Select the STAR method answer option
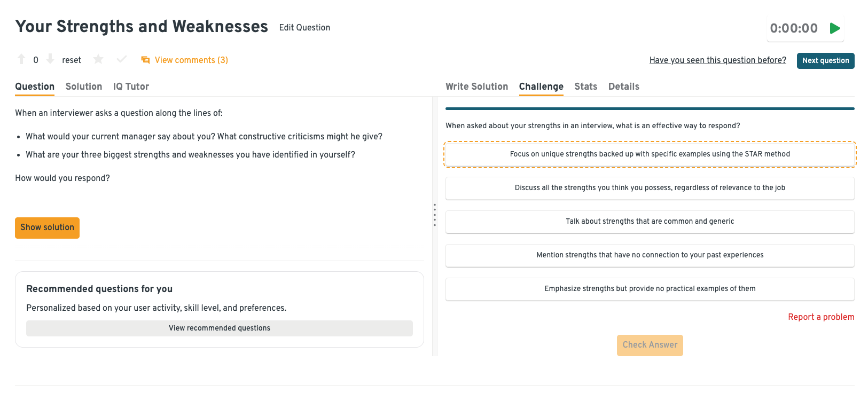The height and width of the screenshot is (393, 868). coord(650,154)
